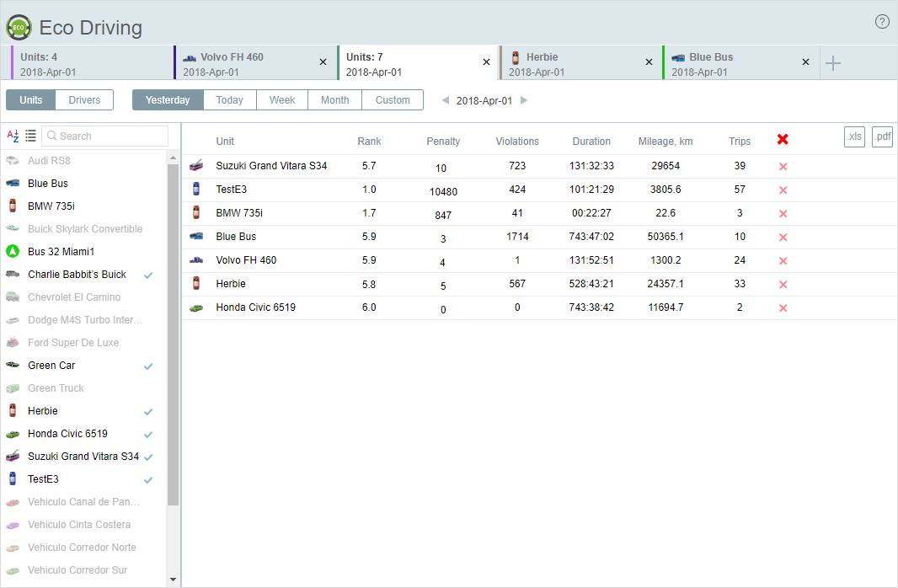Export the table as .xls
This screenshot has height=588, width=898.
tap(854, 137)
